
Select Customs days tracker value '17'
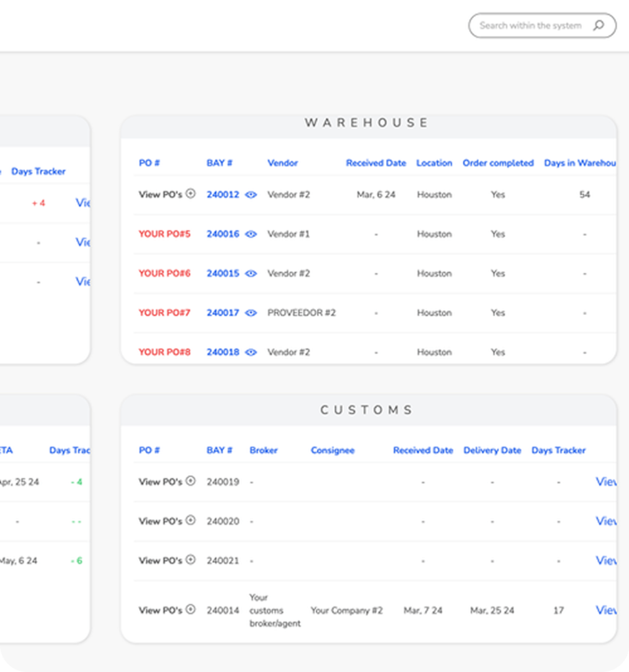click(559, 610)
